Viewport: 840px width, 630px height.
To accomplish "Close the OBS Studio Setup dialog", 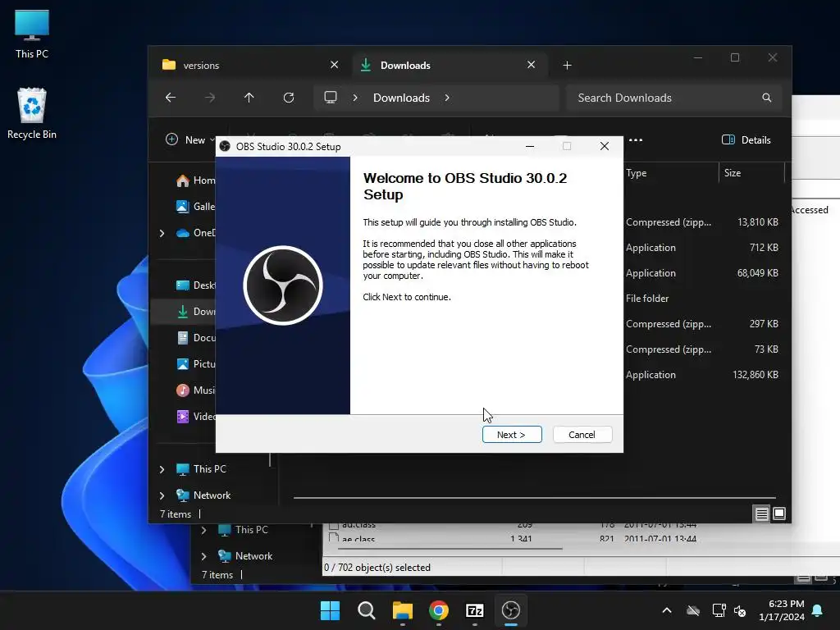I will click(x=605, y=146).
